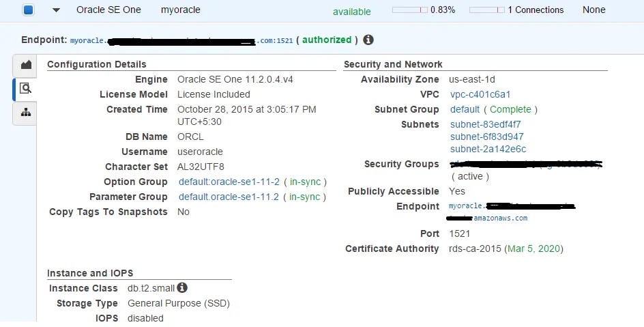Click the amazonaws.com endpoint text in Security section
The image size is (644, 327).
[x=500, y=218]
